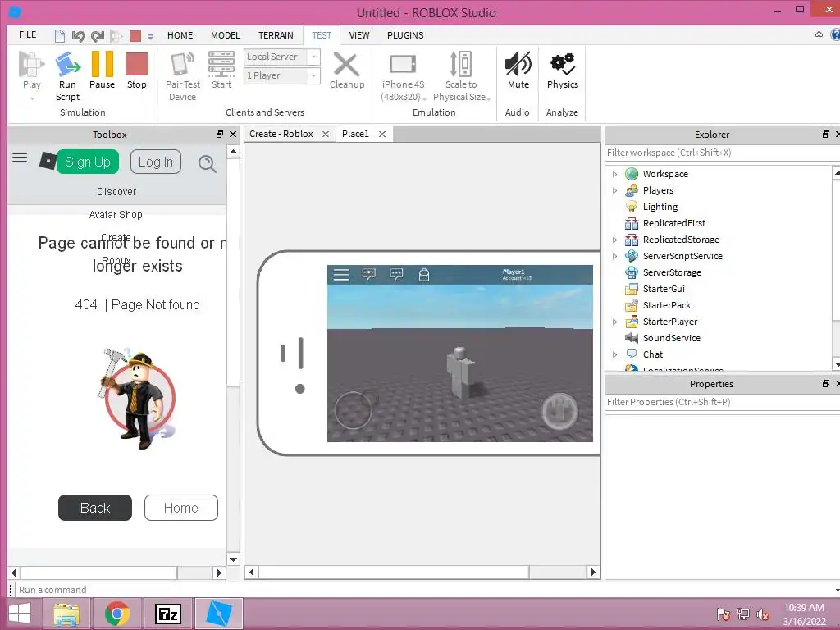Image resolution: width=840 pixels, height=630 pixels.
Task: Click the Filter workspace input field
Action: pos(721,153)
